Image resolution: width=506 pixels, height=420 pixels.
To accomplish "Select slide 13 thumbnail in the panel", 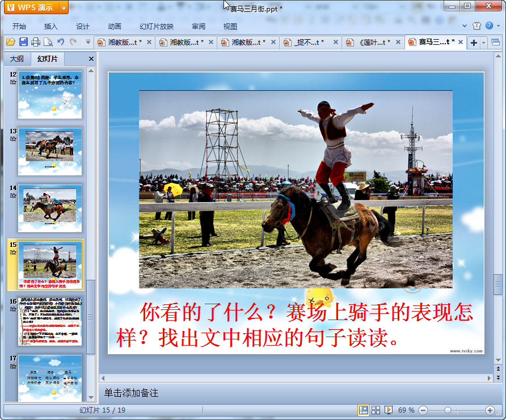I will 50,151.
